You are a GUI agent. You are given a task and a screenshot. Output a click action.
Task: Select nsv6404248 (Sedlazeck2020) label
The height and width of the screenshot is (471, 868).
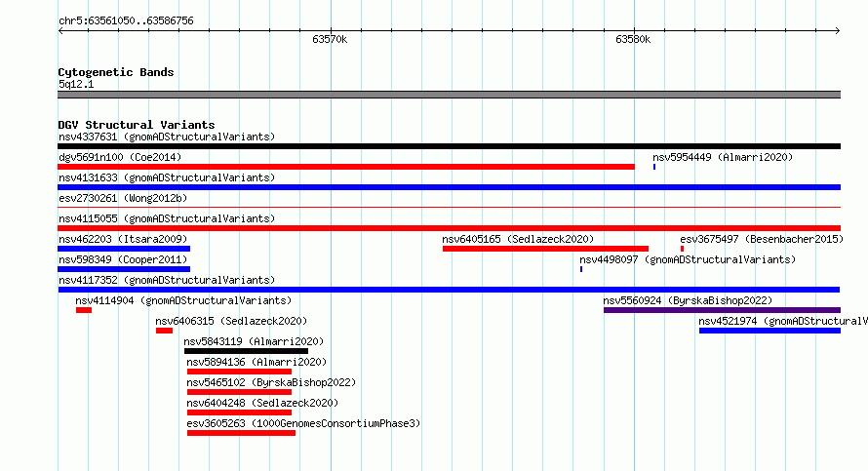click(x=262, y=403)
